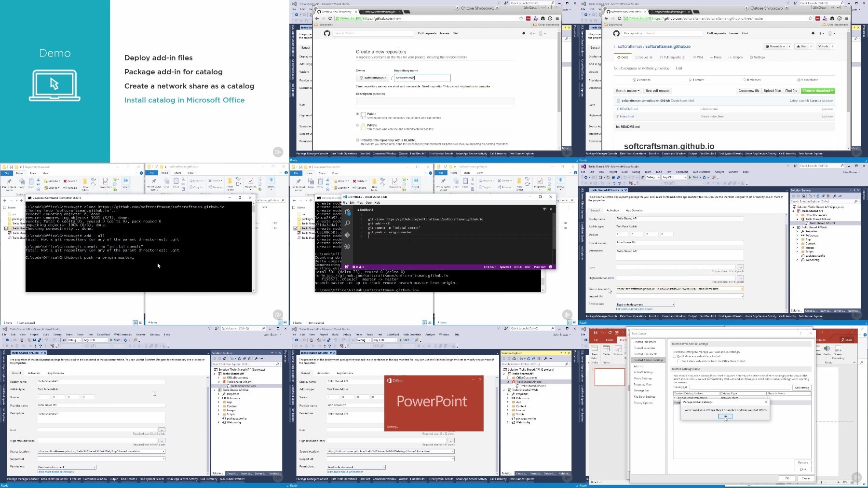
Task: Click the Repository name input field
Action: (x=422, y=78)
